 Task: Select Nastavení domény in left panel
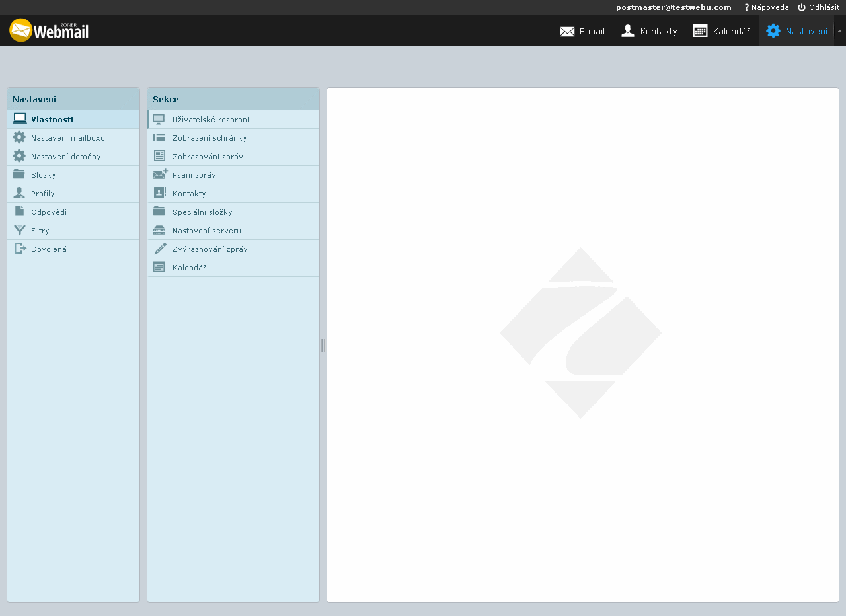pyautogui.click(x=65, y=157)
